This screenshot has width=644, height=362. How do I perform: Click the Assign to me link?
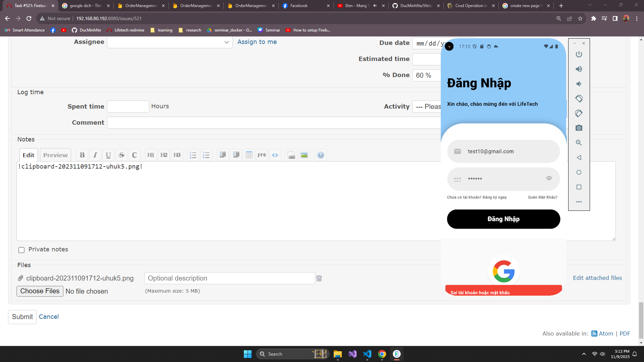click(257, 42)
